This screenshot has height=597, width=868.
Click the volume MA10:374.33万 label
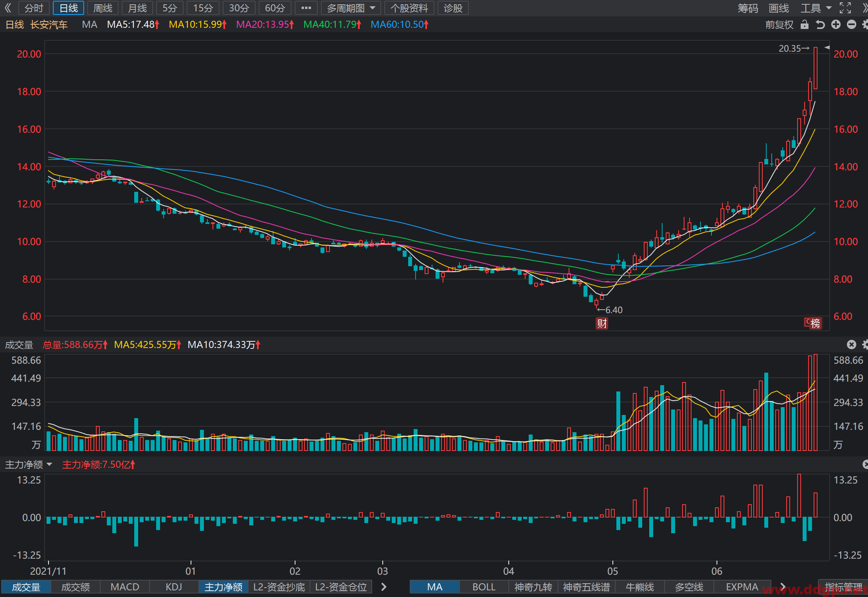pyautogui.click(x=224, y=344)
